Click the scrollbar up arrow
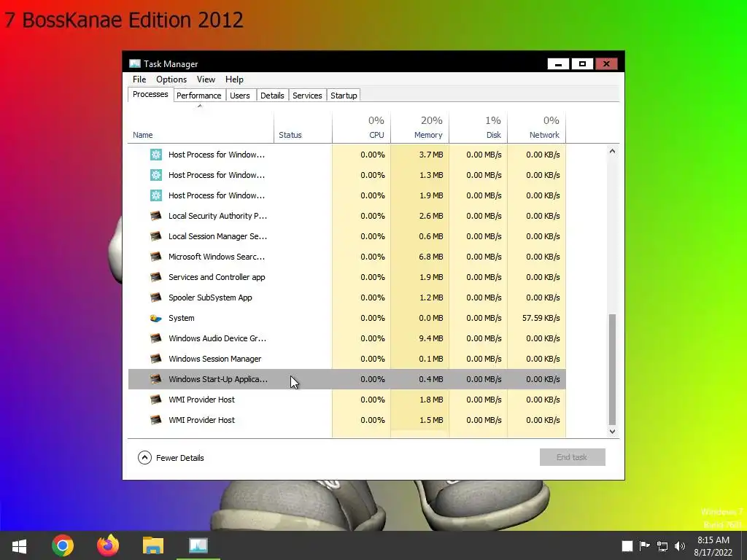Viewport: 747px width, 560px height. [612, 152]
